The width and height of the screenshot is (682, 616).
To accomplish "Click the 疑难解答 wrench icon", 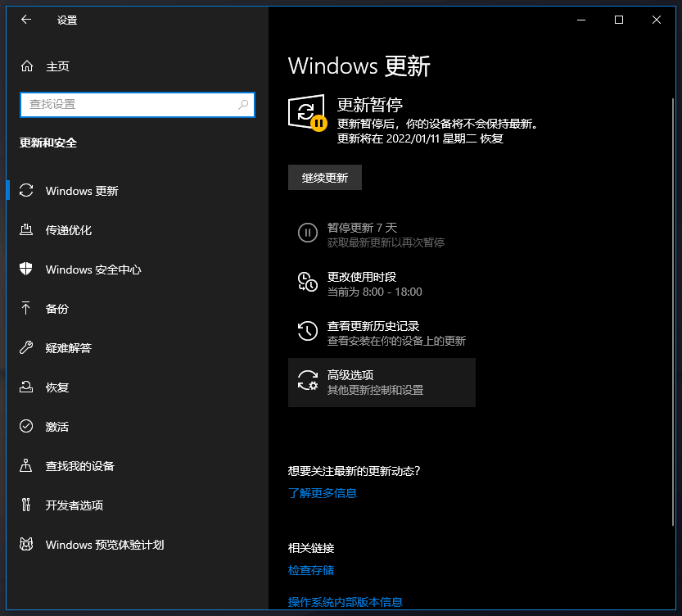I will click(26, 347).
